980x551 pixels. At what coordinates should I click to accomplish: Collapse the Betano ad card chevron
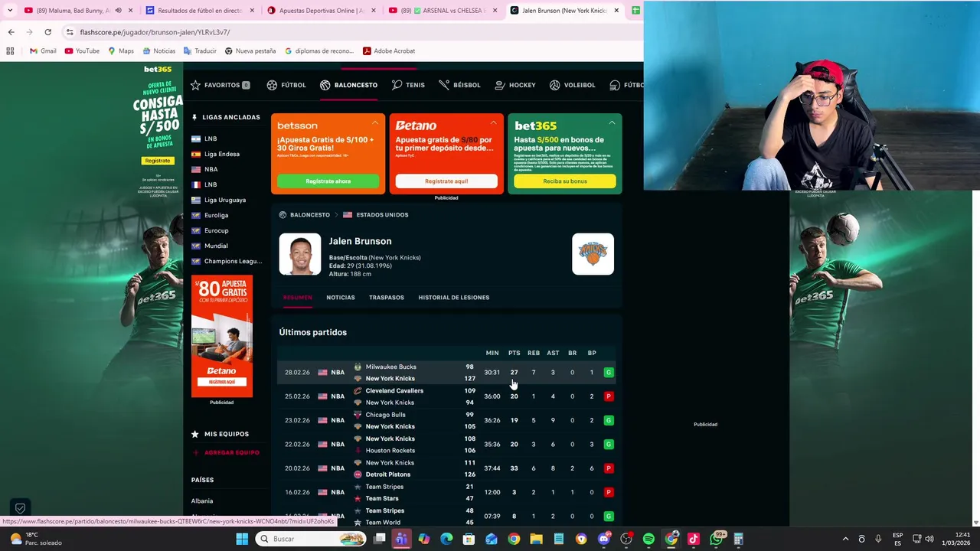[493, 122]
